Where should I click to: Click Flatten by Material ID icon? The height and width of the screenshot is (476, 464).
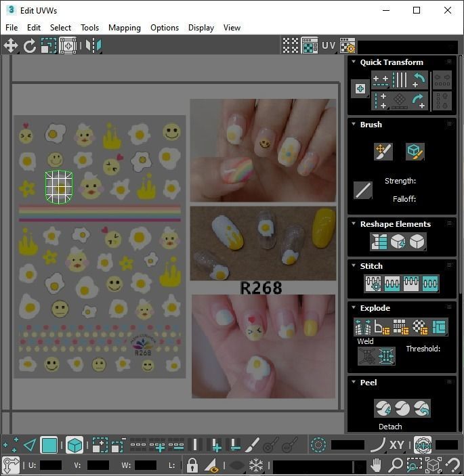point(420,326)
